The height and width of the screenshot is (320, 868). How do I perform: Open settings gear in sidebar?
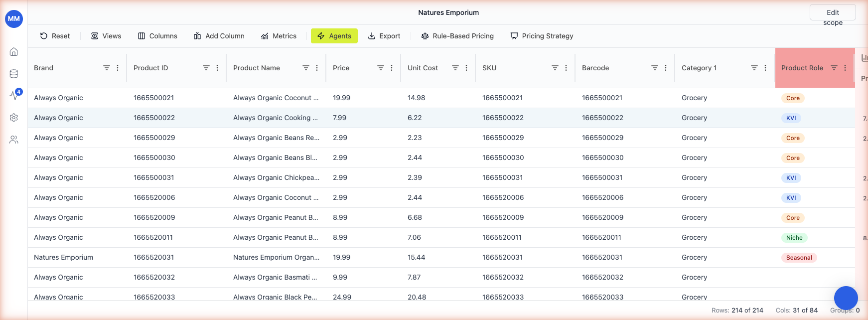pos(14,118)
